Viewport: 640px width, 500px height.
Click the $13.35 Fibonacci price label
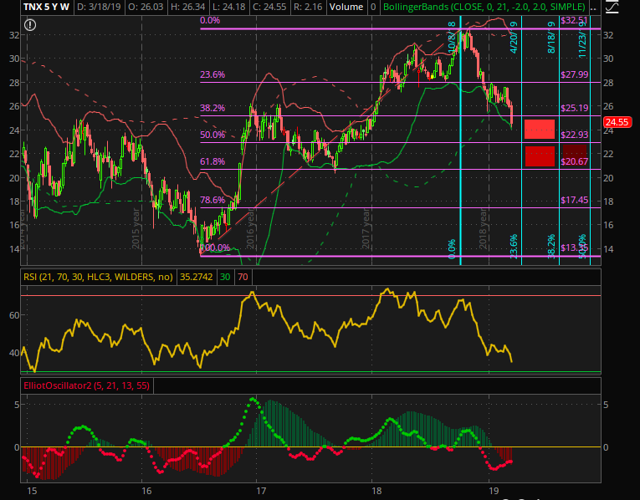574,247
